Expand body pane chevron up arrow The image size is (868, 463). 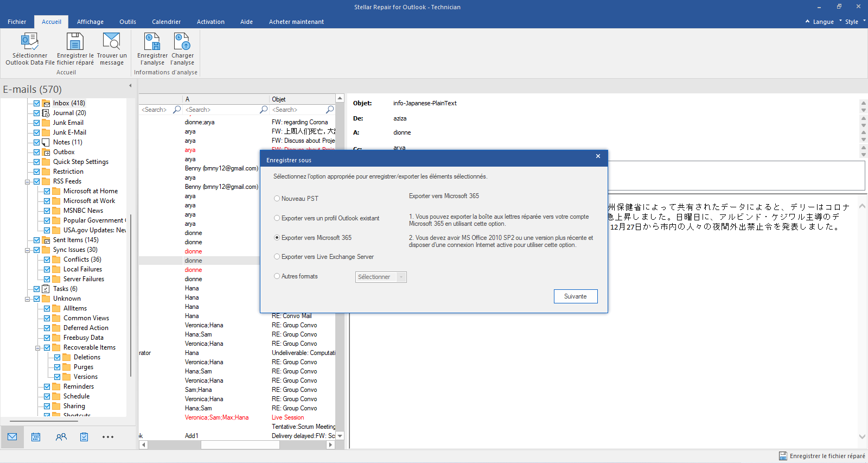(862, 206)
